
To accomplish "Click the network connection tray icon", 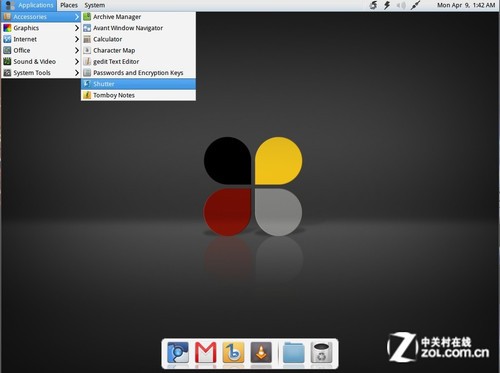I will [415, 5].
